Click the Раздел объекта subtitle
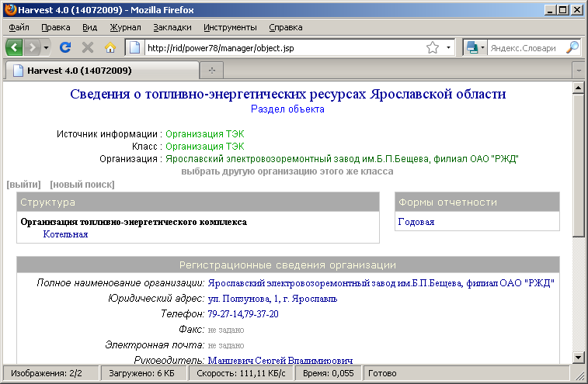This screenshot has width=588, height=384. [x=287, y=109]
